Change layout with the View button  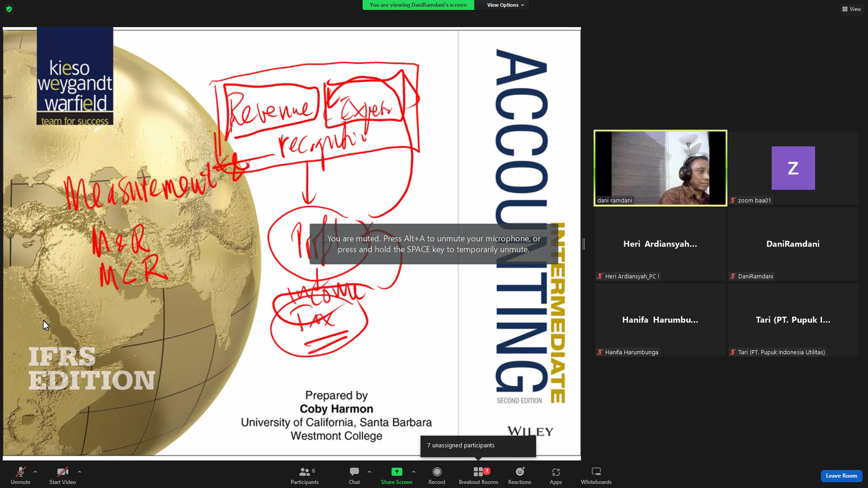point(851,9)
